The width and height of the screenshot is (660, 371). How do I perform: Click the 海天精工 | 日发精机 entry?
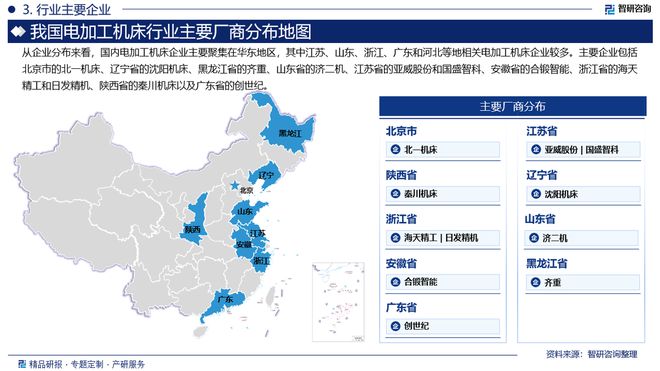pyautogui.click(x=443, y=238)
